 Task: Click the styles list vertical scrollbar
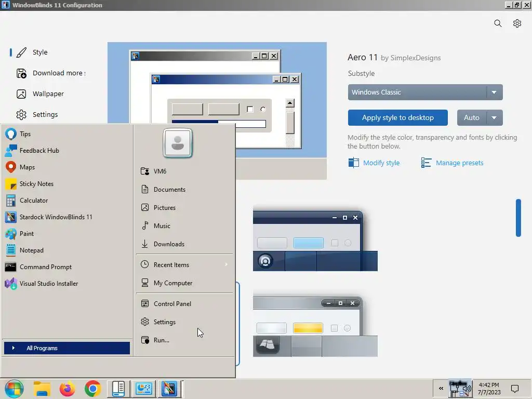tap(518, 218)
